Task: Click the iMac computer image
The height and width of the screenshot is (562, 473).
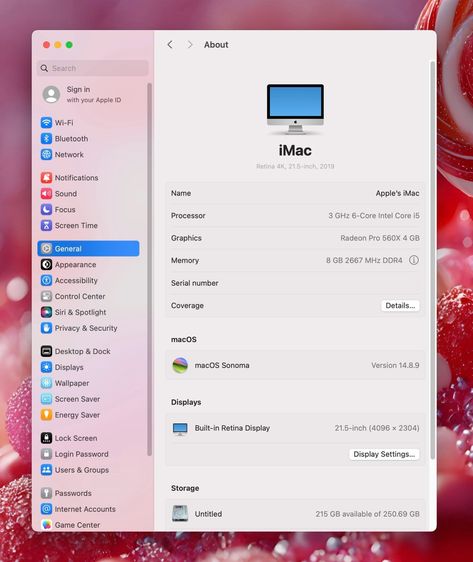Action: click(x=295, y=109)
